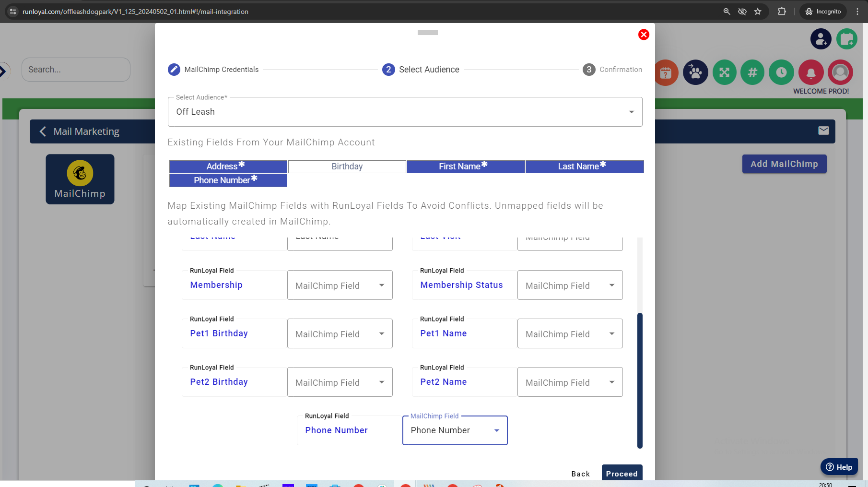Open the Select Audience dropdown
868x487 pixels.
(405, 112)
